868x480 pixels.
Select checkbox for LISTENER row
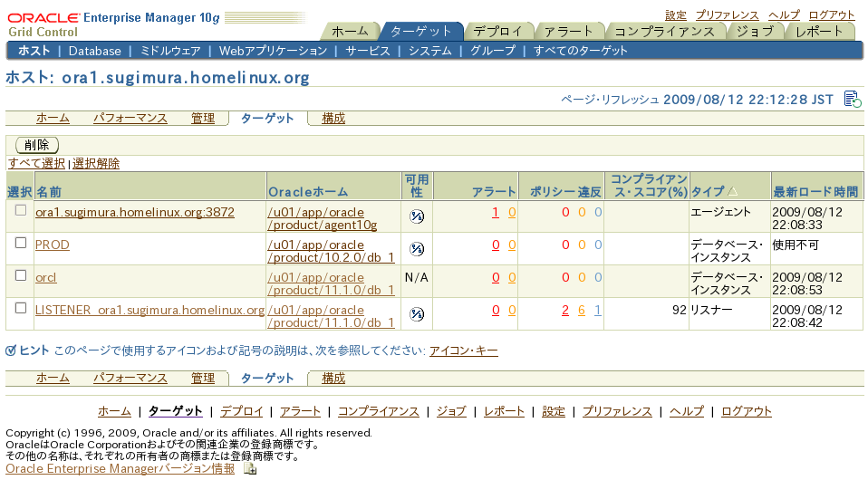(x=21, y=308)
